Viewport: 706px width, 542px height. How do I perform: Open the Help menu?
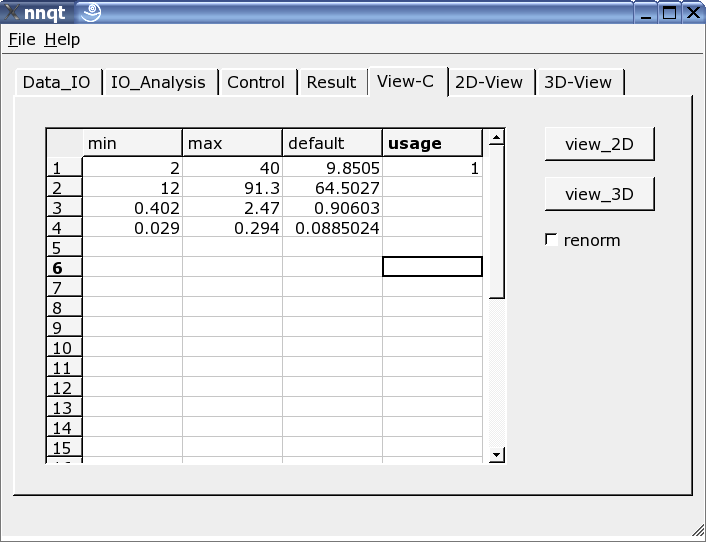(x=62, y=40)
